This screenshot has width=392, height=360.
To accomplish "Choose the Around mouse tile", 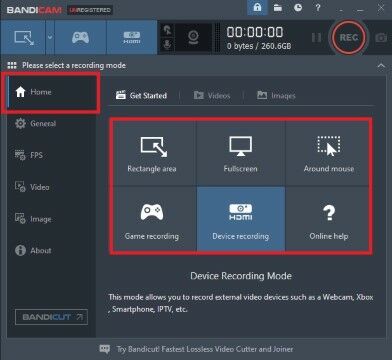I will [x=328, y=153].
